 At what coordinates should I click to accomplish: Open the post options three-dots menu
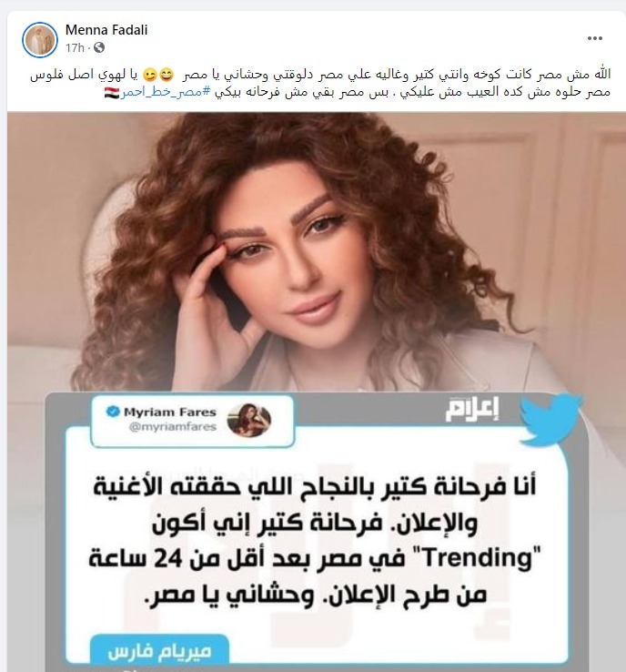(x=595, y=38)
